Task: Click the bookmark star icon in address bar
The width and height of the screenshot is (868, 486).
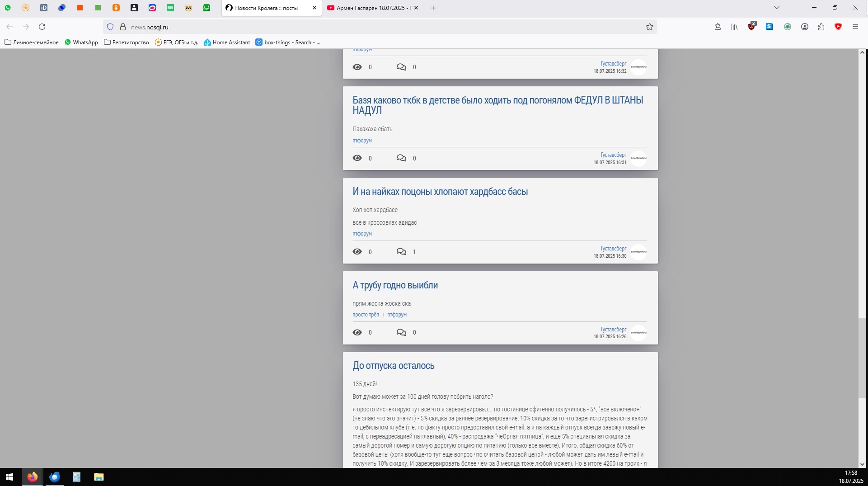Action: pos(649,27)
